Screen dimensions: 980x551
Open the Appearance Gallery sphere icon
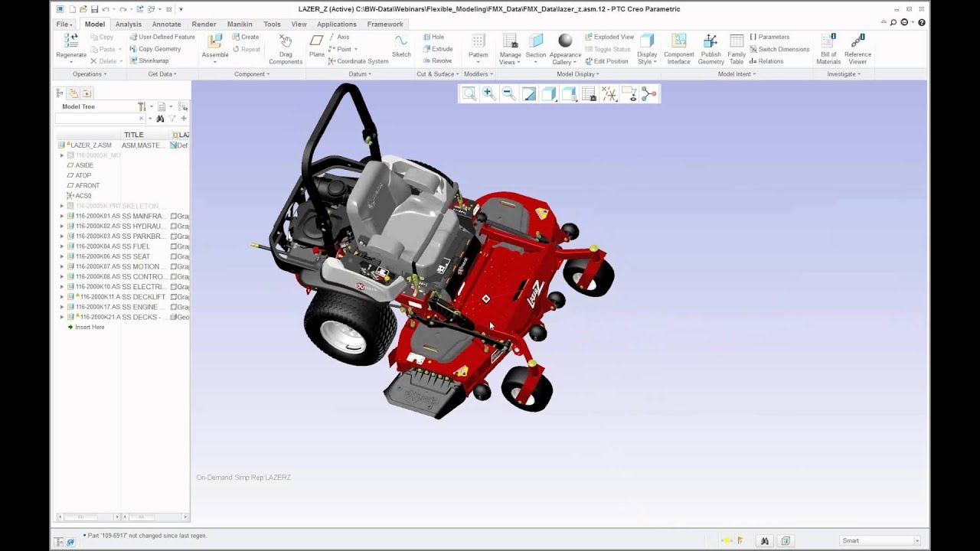565,41
